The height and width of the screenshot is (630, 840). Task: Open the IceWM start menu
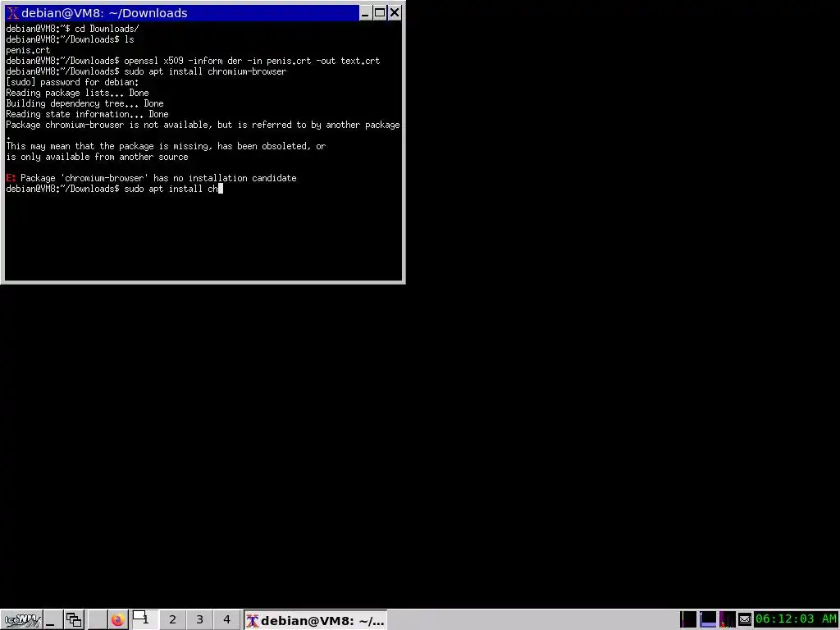(22, 620)
